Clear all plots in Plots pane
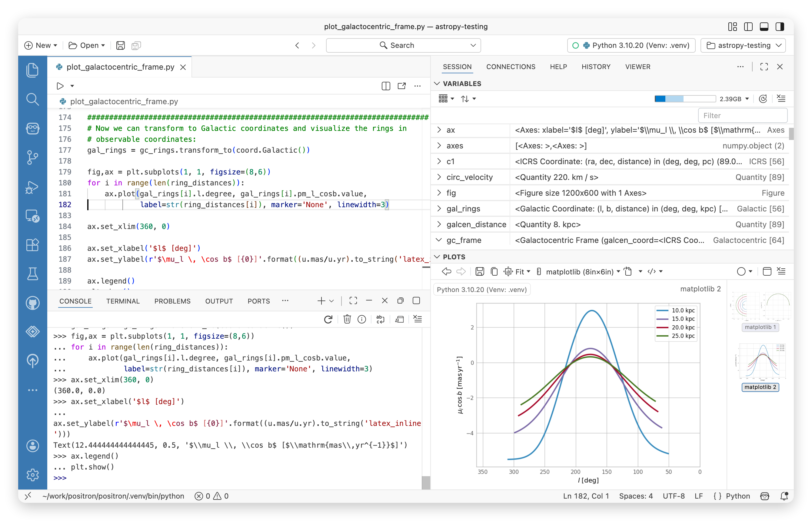 coord(781,271)
